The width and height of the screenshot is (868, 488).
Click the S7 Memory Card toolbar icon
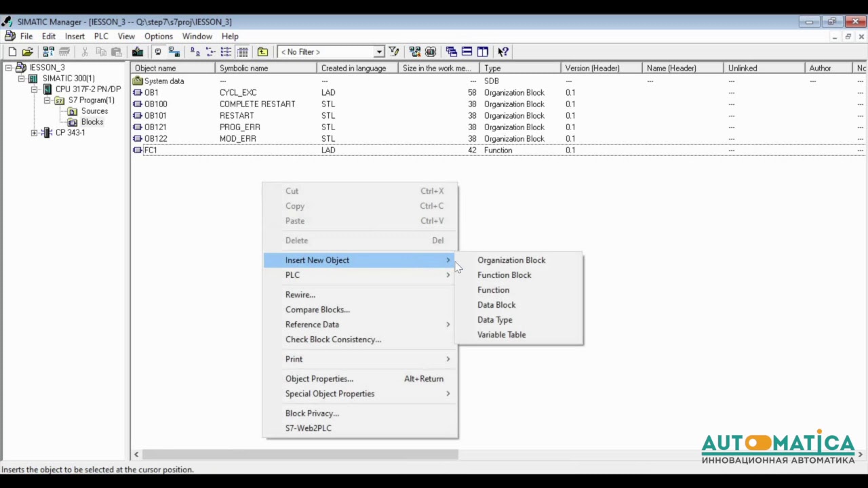tap(64, 52)
